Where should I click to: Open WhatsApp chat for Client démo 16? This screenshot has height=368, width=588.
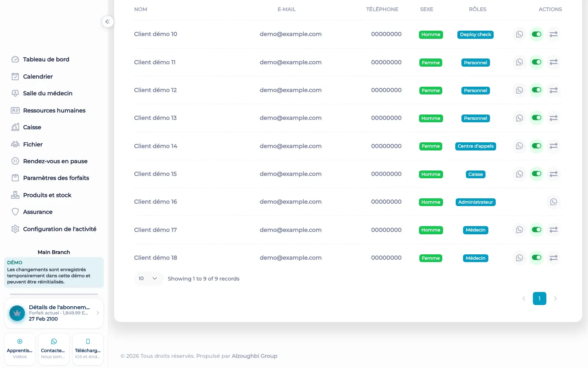pos(554,202)
